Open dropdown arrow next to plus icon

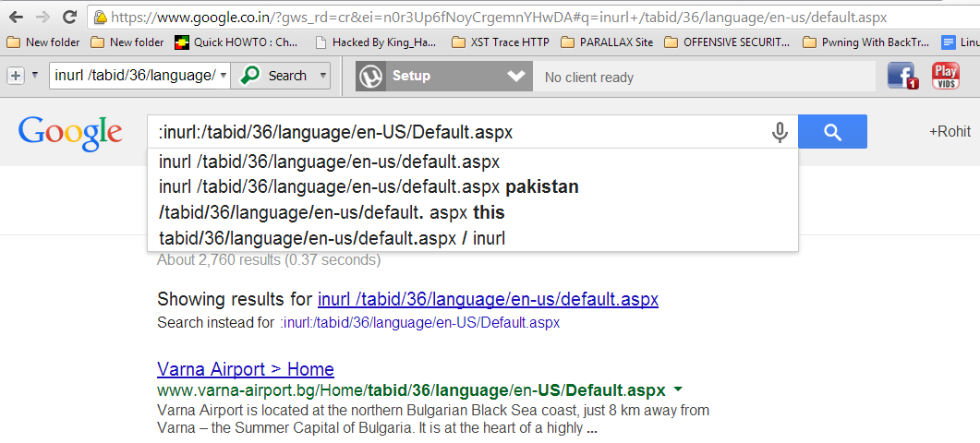tap(35, 76)
